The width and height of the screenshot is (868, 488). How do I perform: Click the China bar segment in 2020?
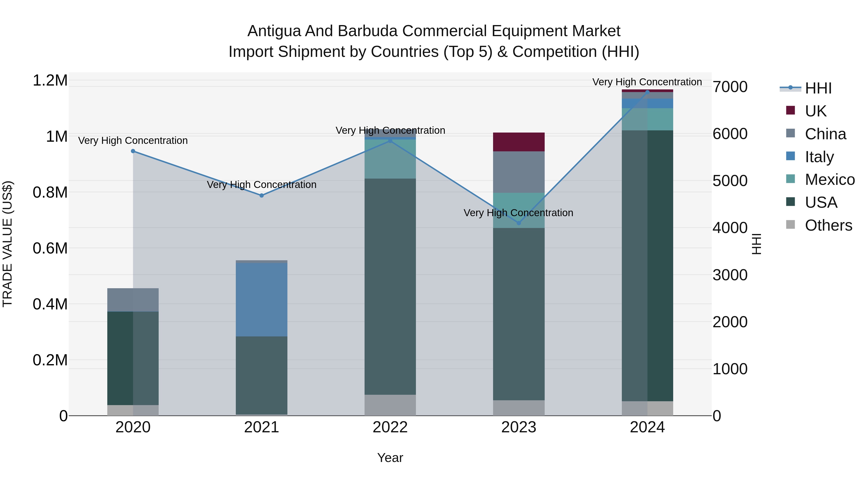tap(133, 300)
